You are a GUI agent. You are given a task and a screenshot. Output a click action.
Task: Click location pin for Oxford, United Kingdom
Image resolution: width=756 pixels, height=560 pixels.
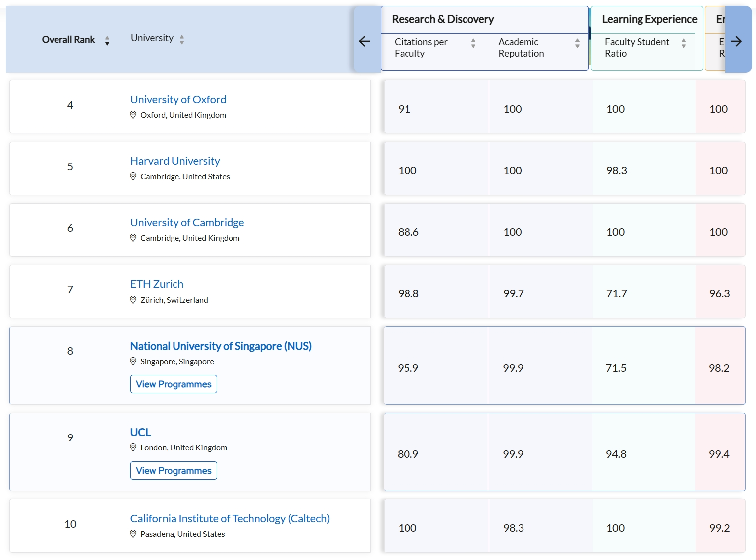pos(133,115)
